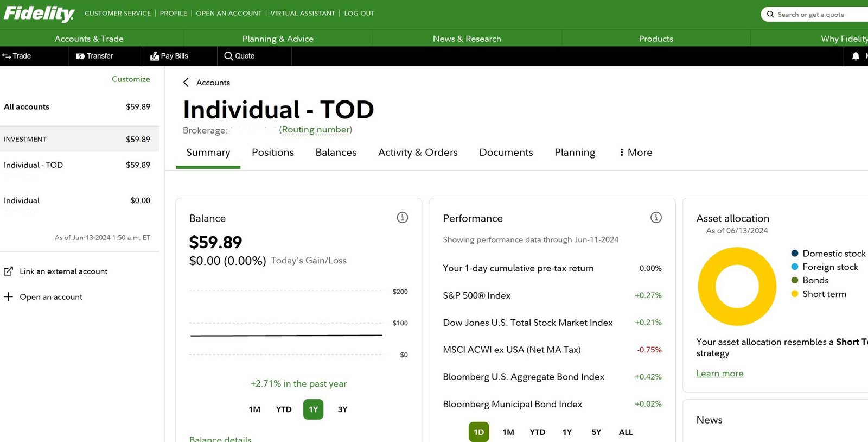Viewport: 868px width, 442px height.
Task: Click the Customize link in sidebar
Action: coord(131,79)
